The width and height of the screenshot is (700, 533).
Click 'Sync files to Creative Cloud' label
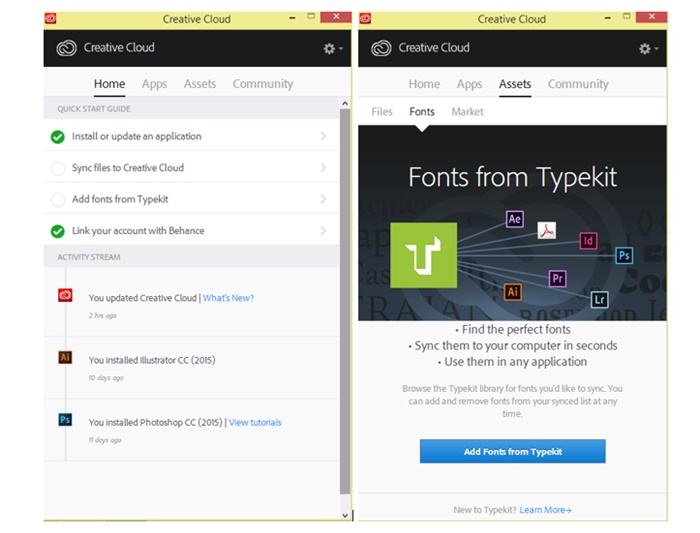pos(128,168)
